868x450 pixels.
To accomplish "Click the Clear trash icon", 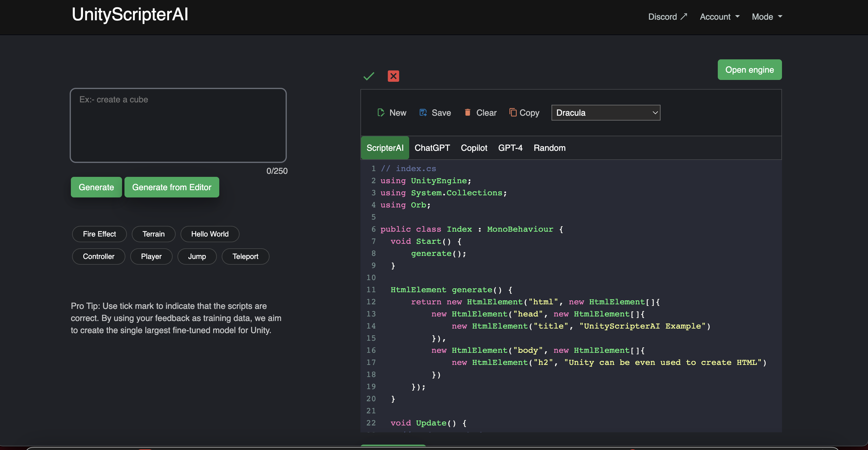I will (x=467, y=112).
